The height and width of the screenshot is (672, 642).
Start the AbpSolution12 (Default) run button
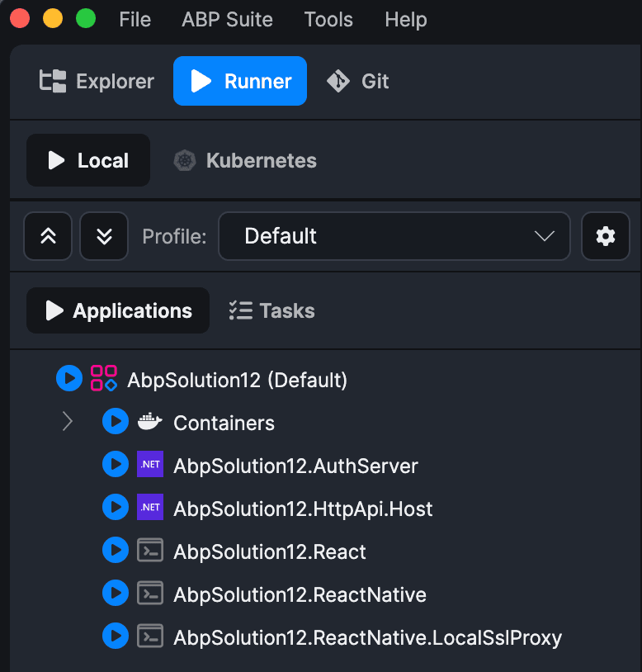69,378
